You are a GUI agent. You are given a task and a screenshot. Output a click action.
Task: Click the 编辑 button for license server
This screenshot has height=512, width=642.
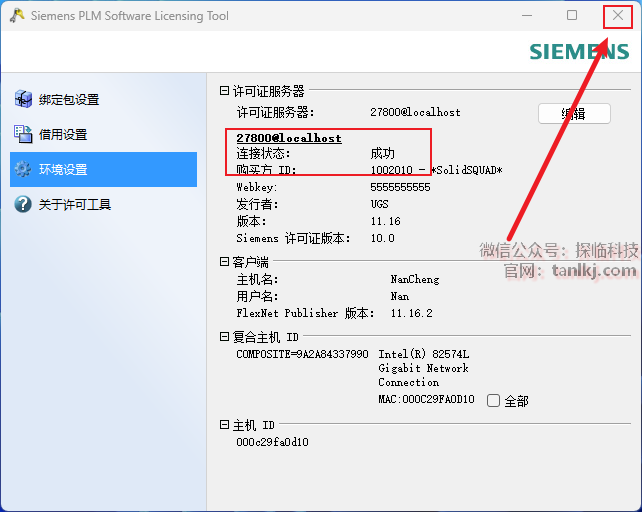tap(574, 113)
